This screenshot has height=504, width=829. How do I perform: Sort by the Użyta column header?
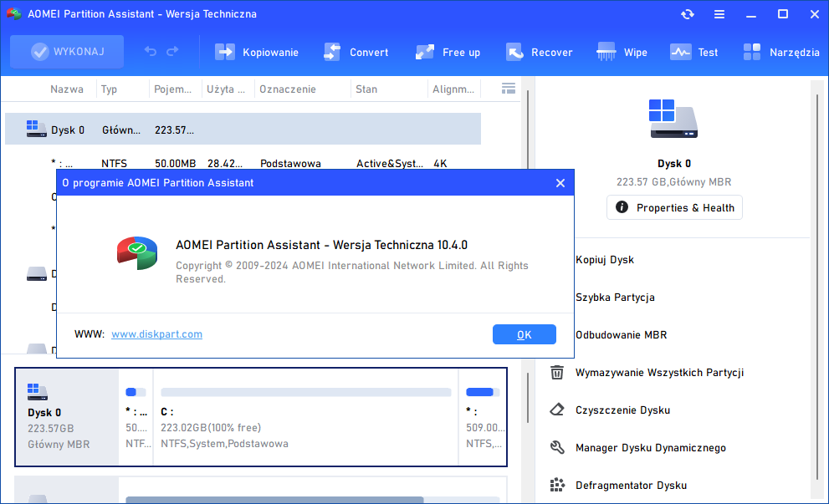coord(226,89)
